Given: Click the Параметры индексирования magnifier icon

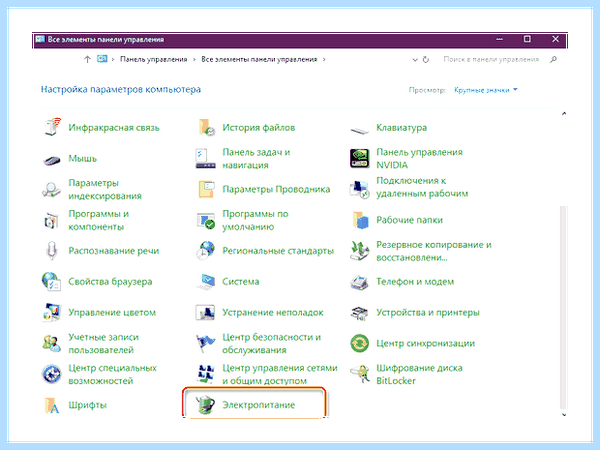Looking at the screenshot, I should pyautogui.click(x=51, y=190).
